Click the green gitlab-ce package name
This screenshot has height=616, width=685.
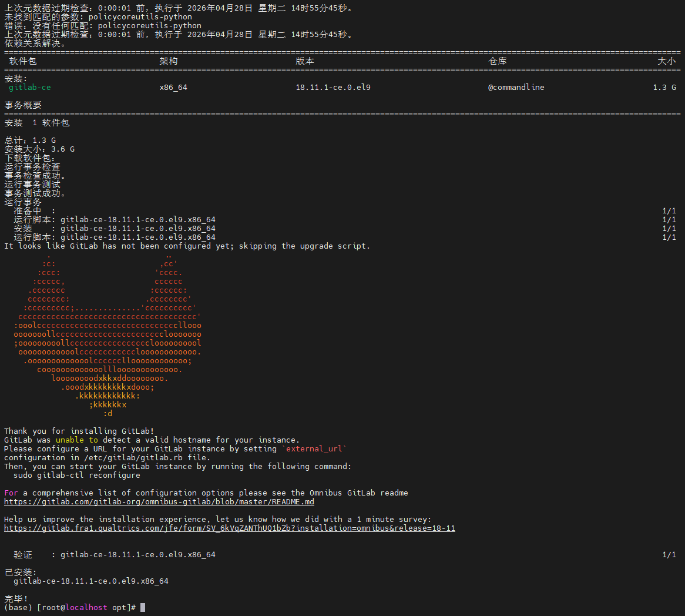[x=30, y=88]
